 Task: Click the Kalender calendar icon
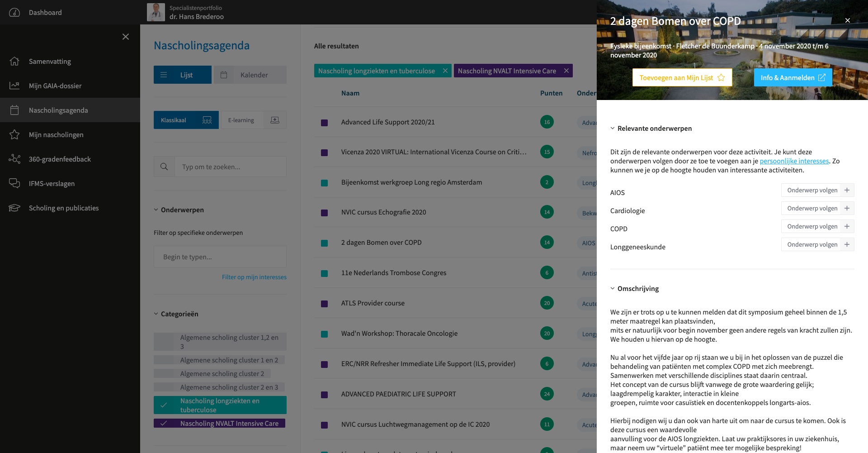pos(224,75)
